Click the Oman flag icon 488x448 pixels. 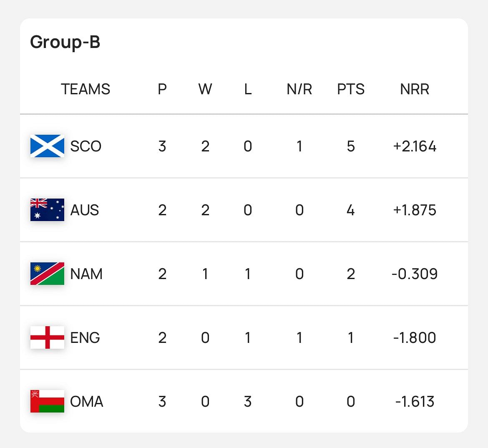[47, 401]
